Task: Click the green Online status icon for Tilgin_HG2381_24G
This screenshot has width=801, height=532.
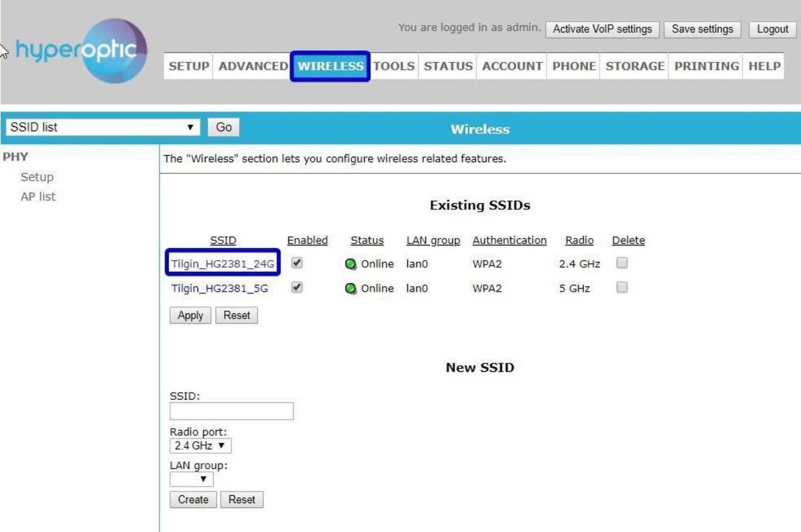Action: [350, 264]
